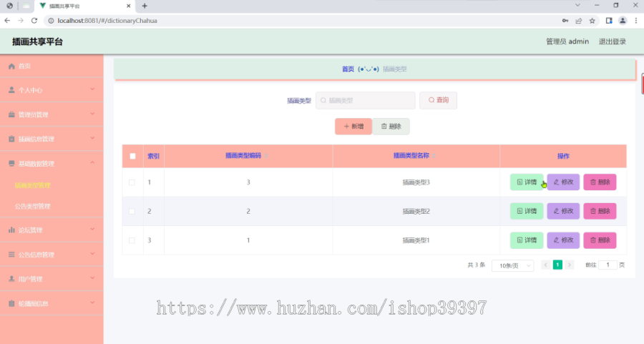644x344 pixels.
Task: Click the home icon beside 首页
Action: click(11, 66)
